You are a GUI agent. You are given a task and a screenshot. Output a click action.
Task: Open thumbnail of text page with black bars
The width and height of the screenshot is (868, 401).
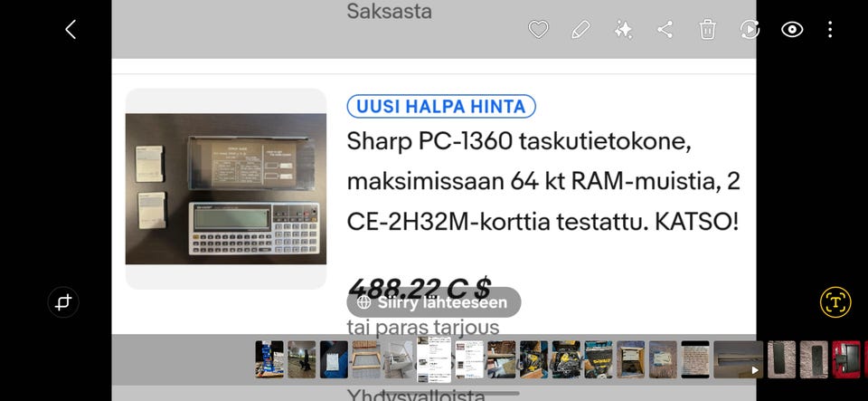(695, 359)
